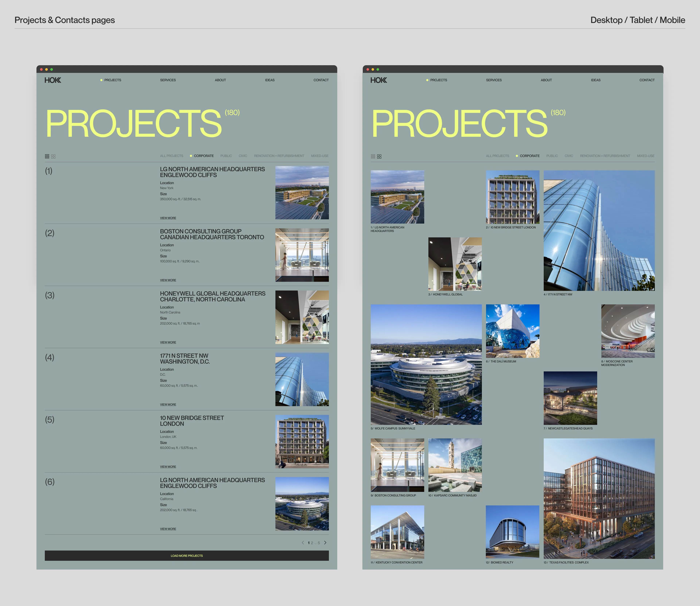Screen dimensions: 700x606
Task: Click View More for project (1)
Action: pos(168,218)
